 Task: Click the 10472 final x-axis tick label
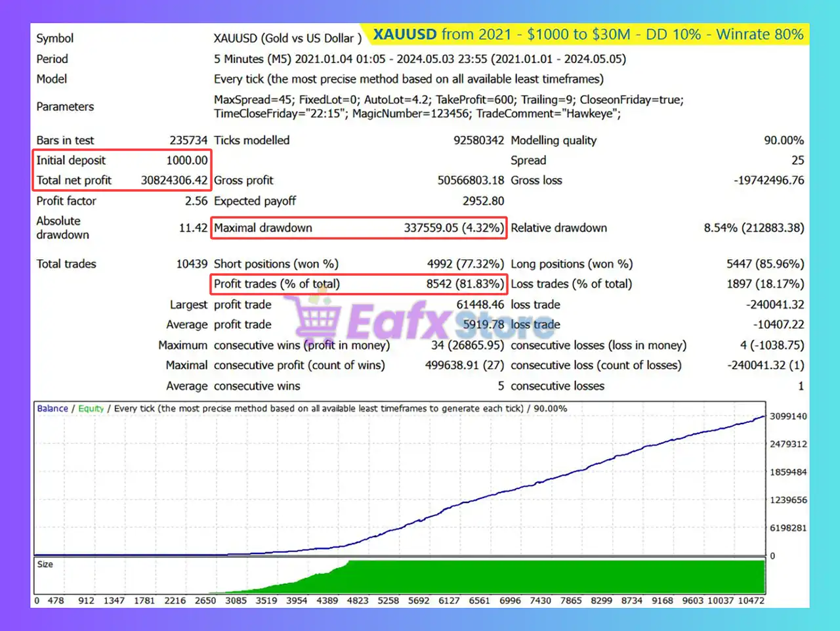751,601
